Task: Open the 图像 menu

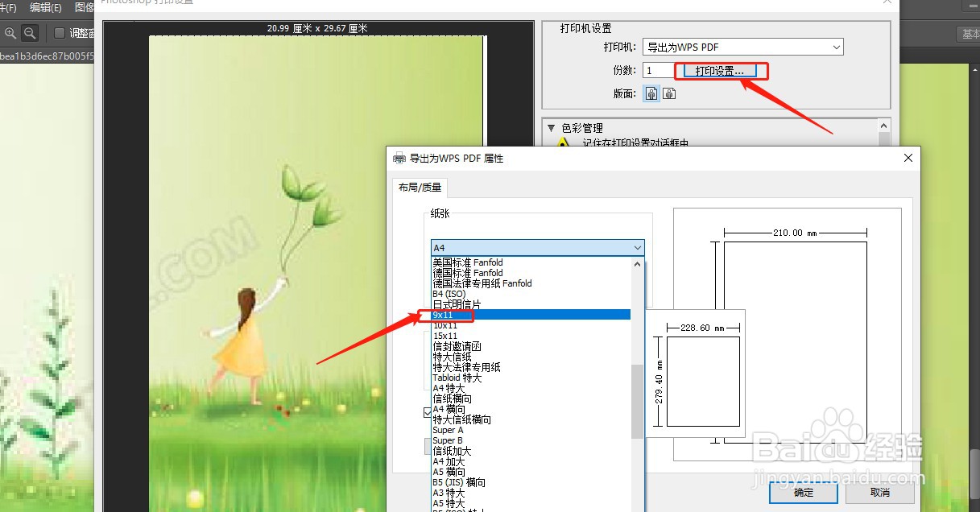Action: click(85, 7)
